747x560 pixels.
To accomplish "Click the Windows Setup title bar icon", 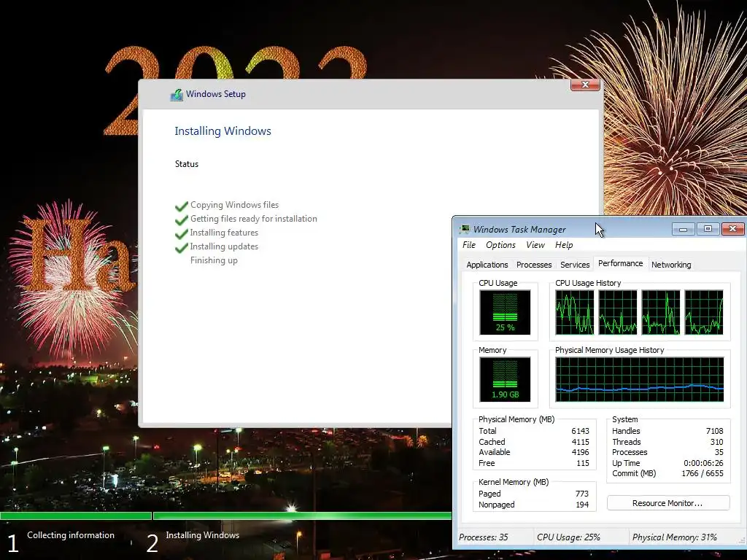I will tap(177, 94).
